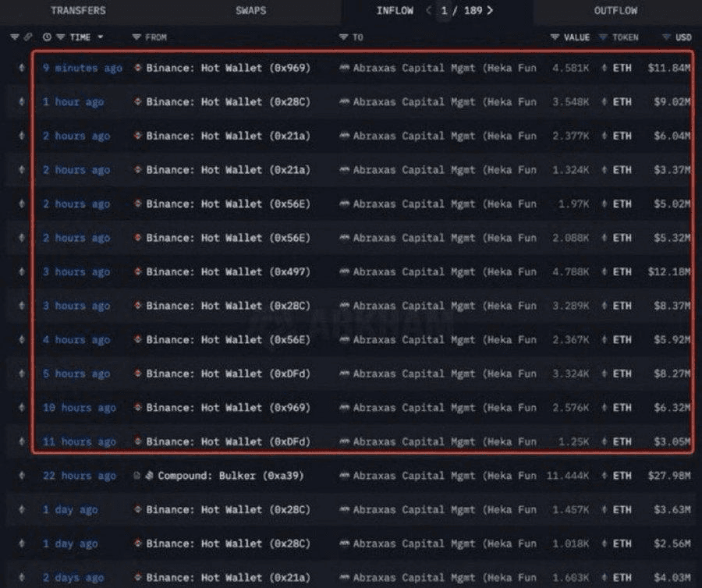This screenshot has width=702, height=588.
Task: Select the $6.32M USD amount
Action: (672, 408)
